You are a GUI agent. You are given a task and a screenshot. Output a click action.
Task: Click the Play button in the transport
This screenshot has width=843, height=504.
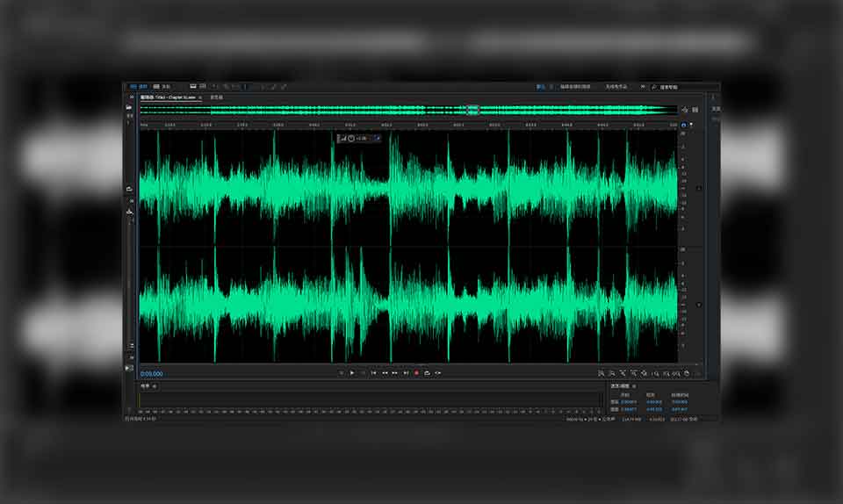[x=352, y=373]
